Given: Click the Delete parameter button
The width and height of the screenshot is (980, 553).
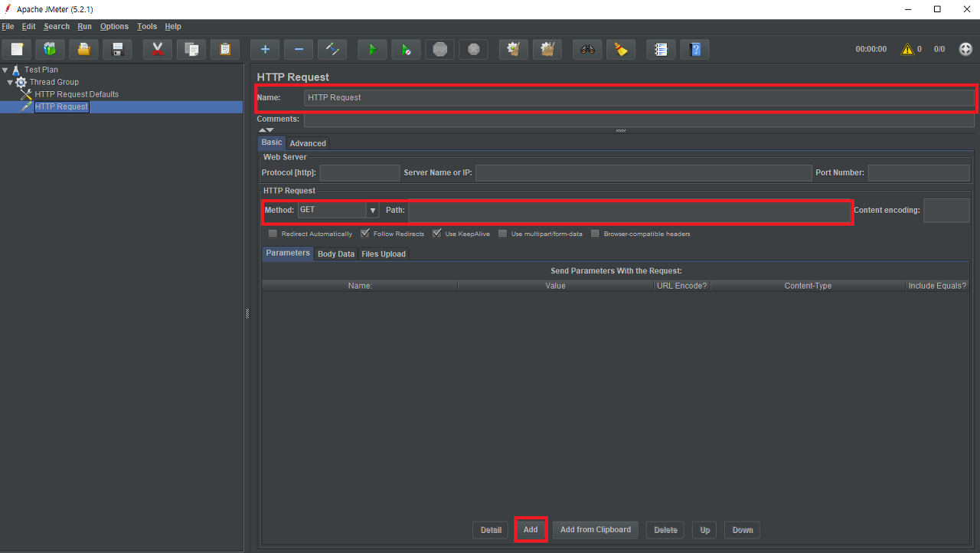Looking at the screenshot, I should click(x=665, y=529).
